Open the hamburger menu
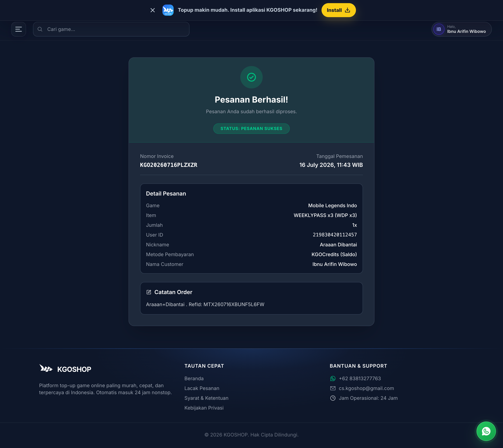 pyautogui.click(x=19, y=29)
